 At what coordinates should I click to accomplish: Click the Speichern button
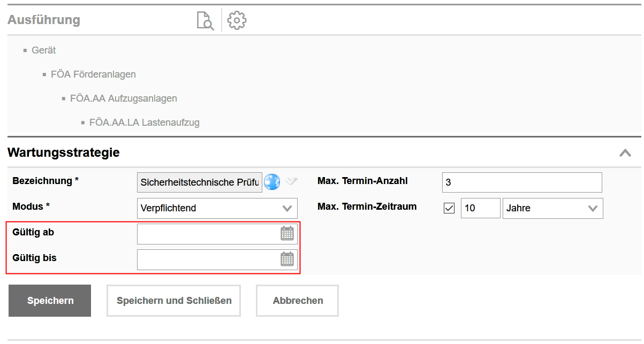click(50, 301)
